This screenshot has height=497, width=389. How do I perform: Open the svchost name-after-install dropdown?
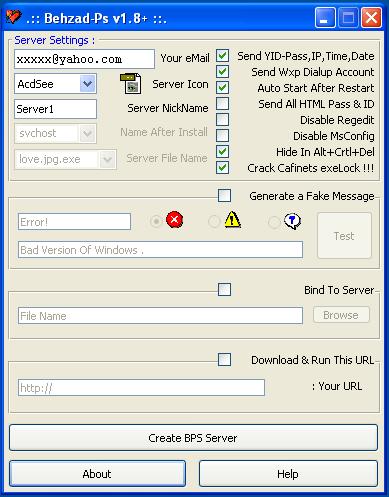click(x=87, y=134)
